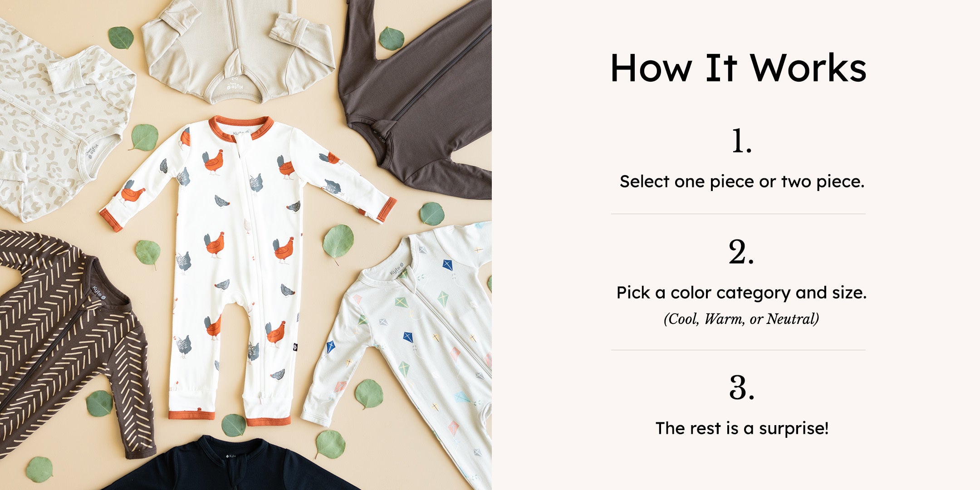Select the step number 2 numeral
The image size is (980, 490).
pos(741,252)
